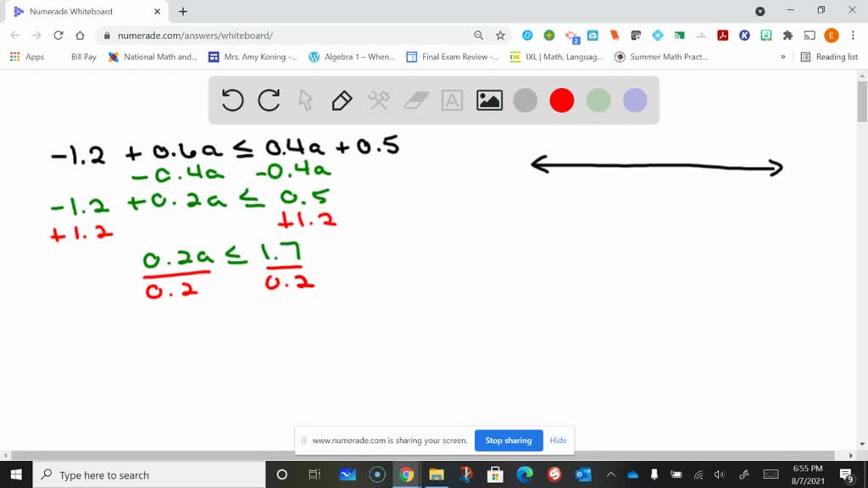
Task: Show hidden system tray icons
Action: pos(611,474)
